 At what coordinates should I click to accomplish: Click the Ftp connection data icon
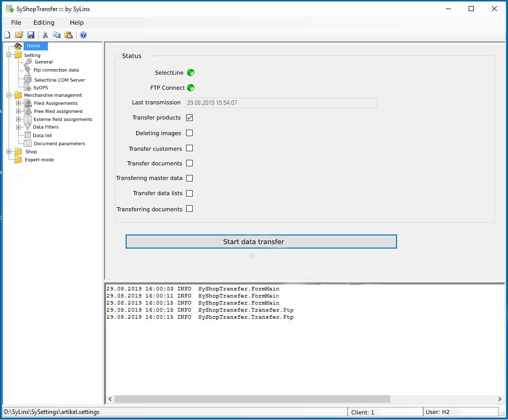28,70
